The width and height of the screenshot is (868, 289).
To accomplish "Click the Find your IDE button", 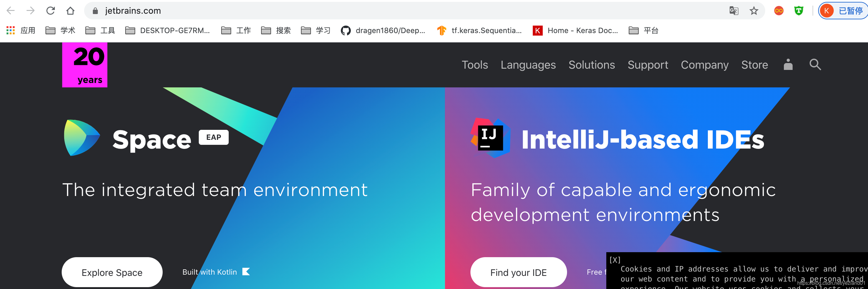I will tap(518, 272).
